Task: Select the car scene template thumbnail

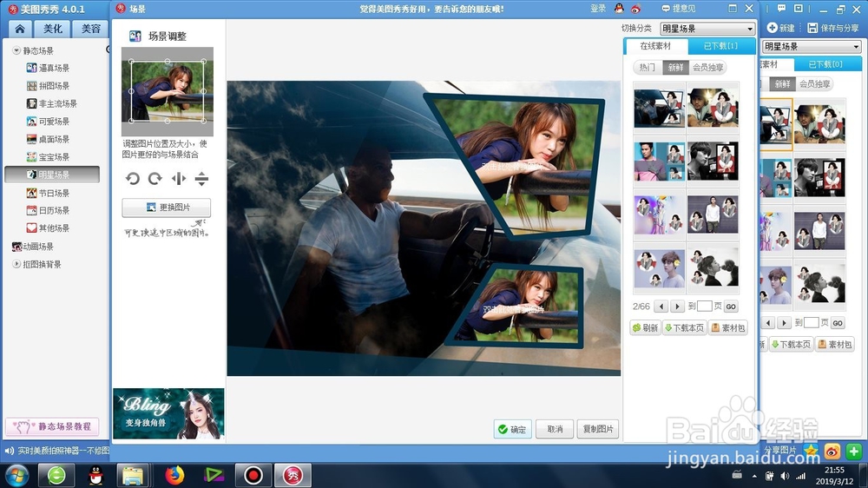Action: [659, 109]
